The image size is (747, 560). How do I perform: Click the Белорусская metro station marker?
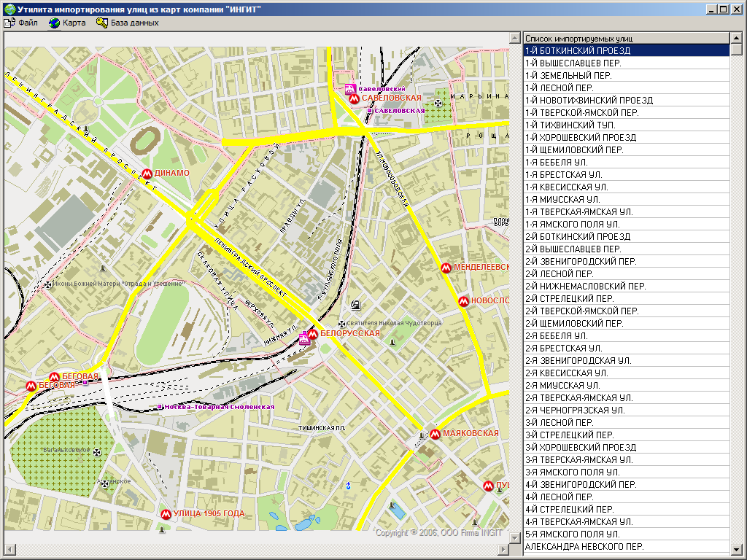tap(313, 334)
